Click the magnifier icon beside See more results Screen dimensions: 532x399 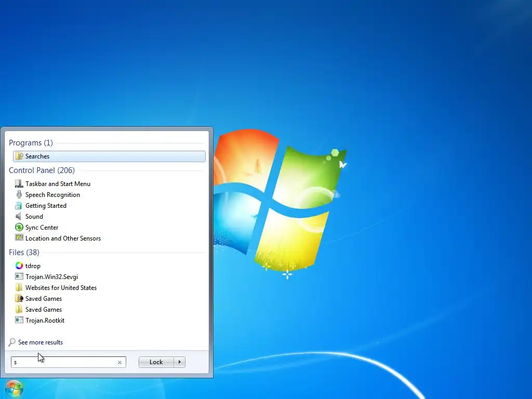point(12,342)
